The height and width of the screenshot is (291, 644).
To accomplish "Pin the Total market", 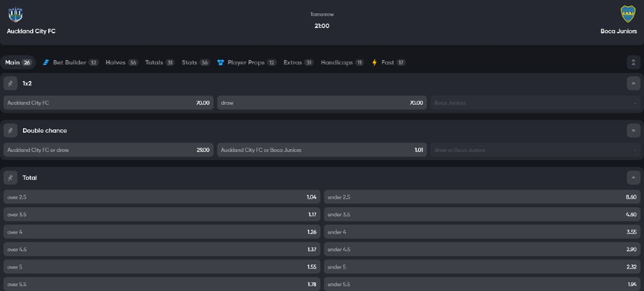I will [10, 178].
